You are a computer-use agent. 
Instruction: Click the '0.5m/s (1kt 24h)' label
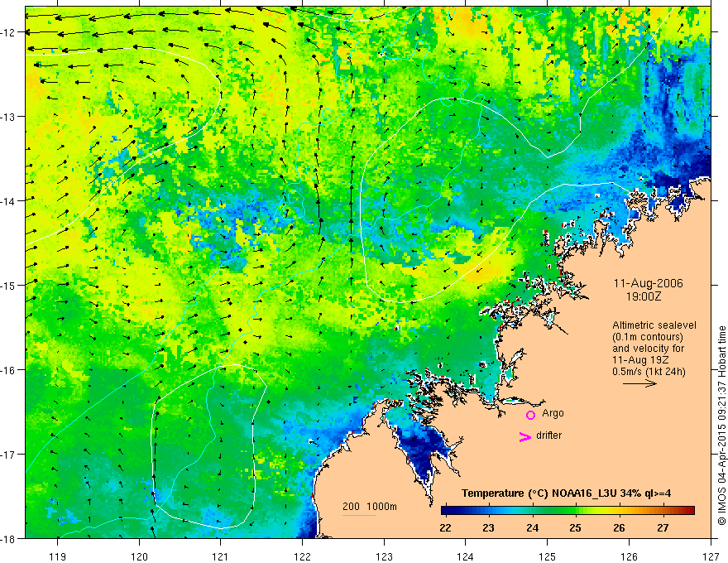[x=649, y=372]
